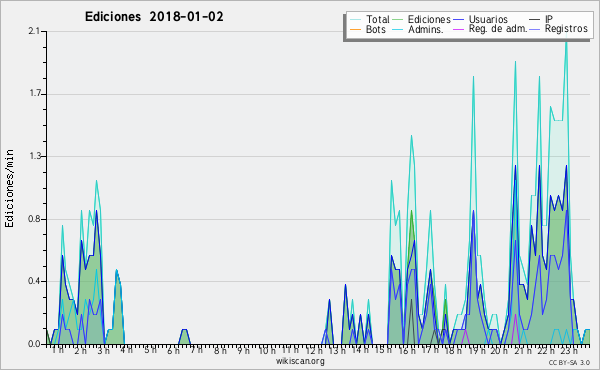The width and height of the screenshot is (600, 370).
Task: Click the y-axis value 1.7
Action: [x=34, y=94]
